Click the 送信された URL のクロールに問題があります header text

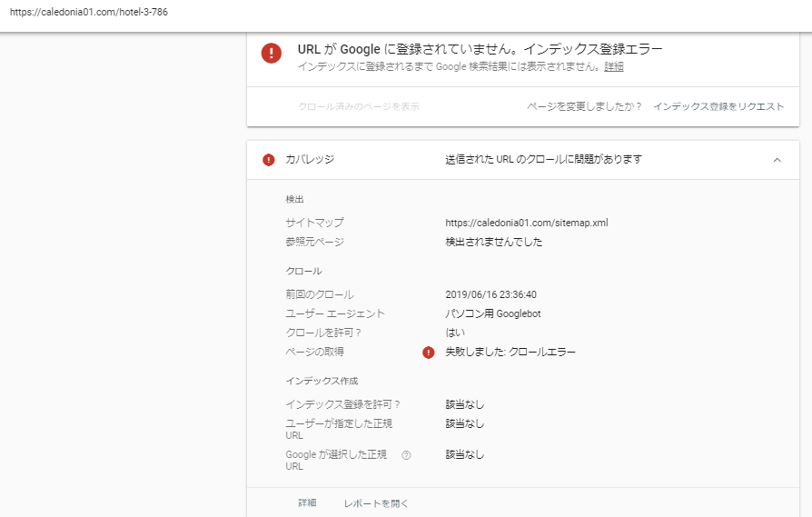544,160
